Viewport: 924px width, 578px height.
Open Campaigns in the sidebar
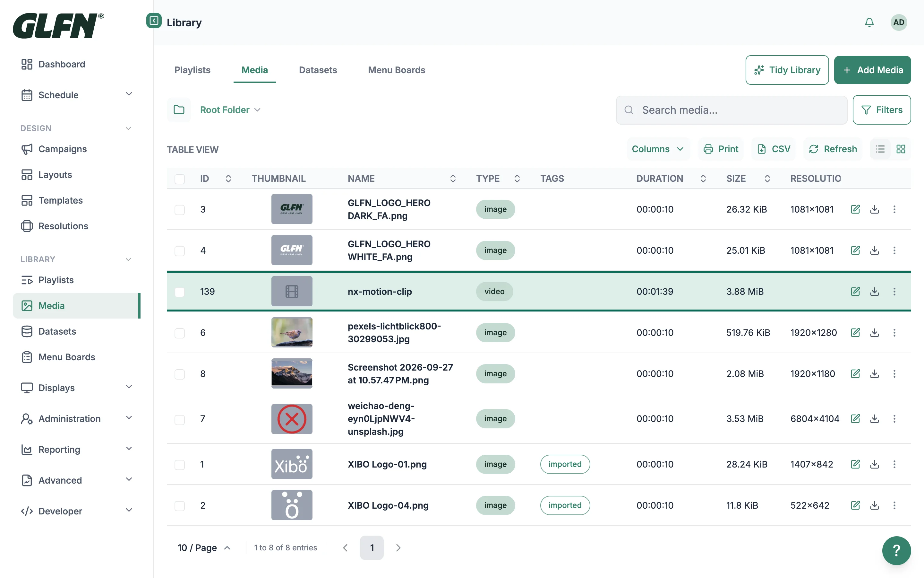click(x=77, y=149)
